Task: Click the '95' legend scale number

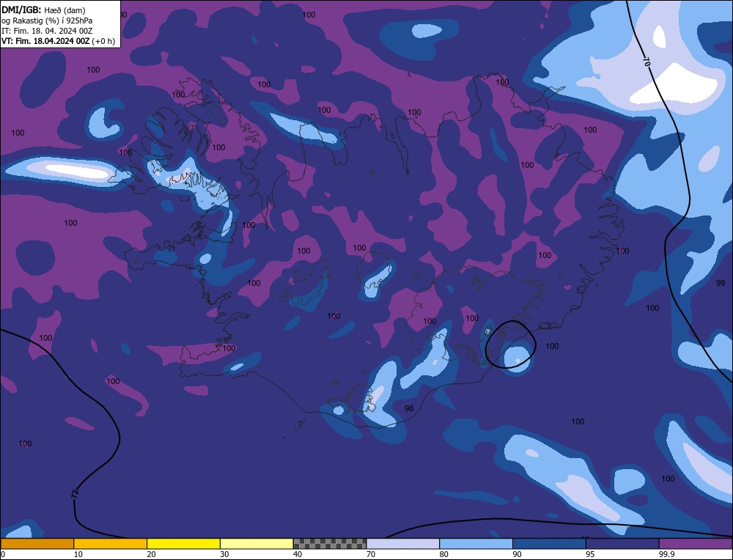Action: tap(590, 554)
